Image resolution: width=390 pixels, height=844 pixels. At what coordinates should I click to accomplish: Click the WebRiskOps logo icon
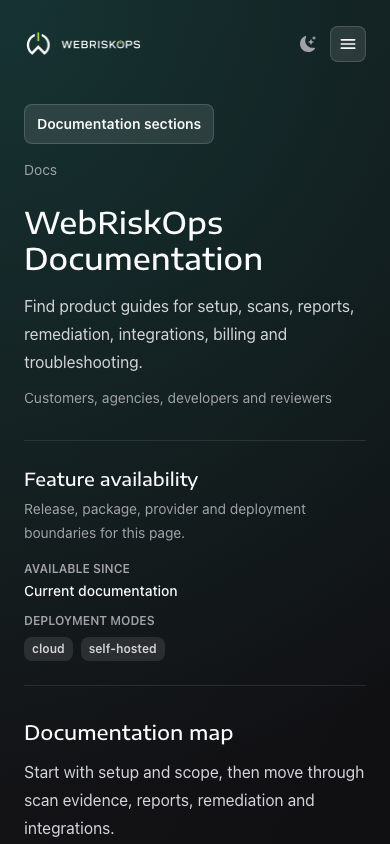click(x=38, y=44)
